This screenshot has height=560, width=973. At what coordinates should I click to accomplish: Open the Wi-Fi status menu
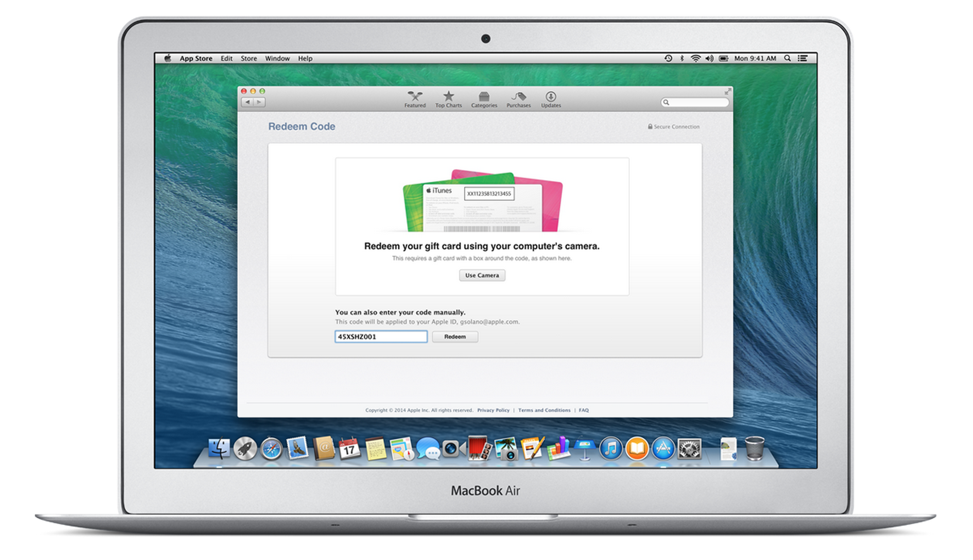(x=695, y=58)
